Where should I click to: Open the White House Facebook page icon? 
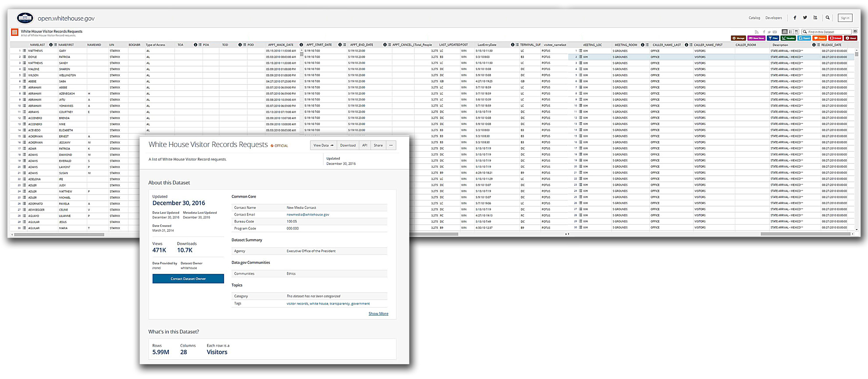point(795,18)
